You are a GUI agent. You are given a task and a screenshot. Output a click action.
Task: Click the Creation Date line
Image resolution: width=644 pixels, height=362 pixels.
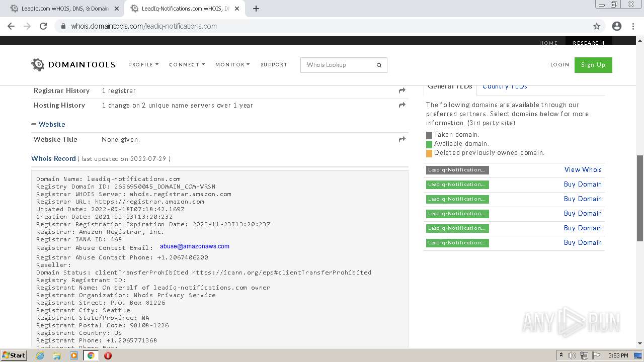point(104,217)
